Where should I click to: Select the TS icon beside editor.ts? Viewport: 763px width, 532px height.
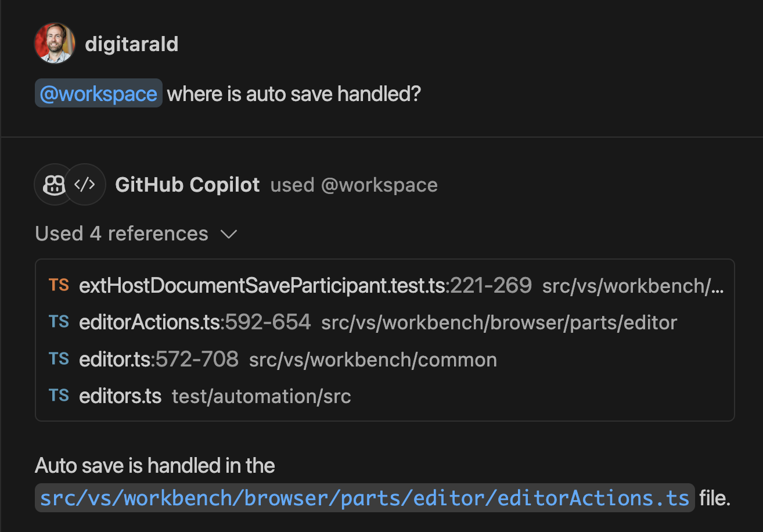(x=59, y=359)
